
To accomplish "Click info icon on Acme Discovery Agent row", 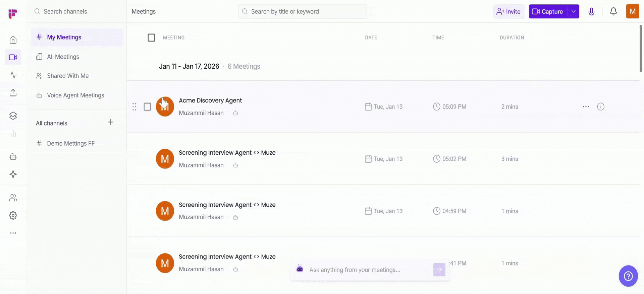I will (601, 106).
